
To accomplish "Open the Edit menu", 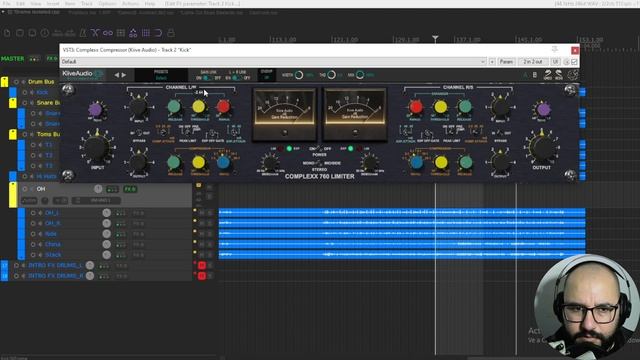I will [20, 4].
